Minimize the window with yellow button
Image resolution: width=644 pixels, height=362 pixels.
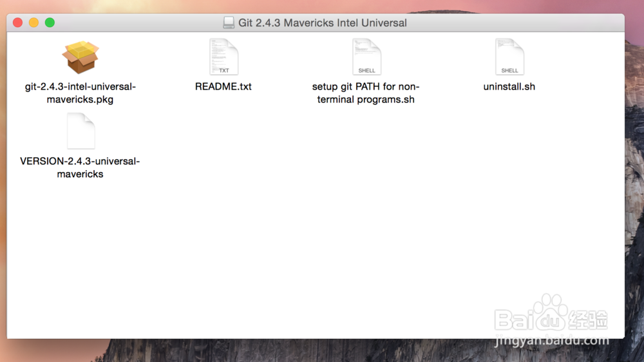[x=33, y=23]
